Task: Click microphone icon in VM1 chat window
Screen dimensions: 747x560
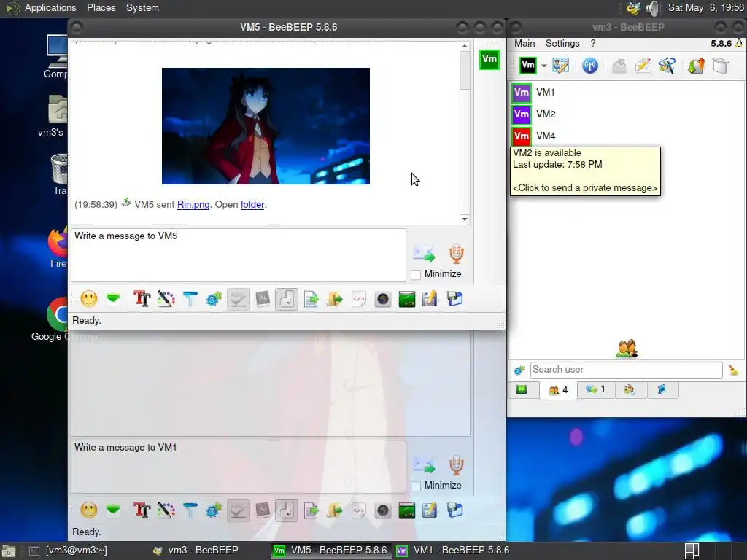Action: (x=456, y=464)
